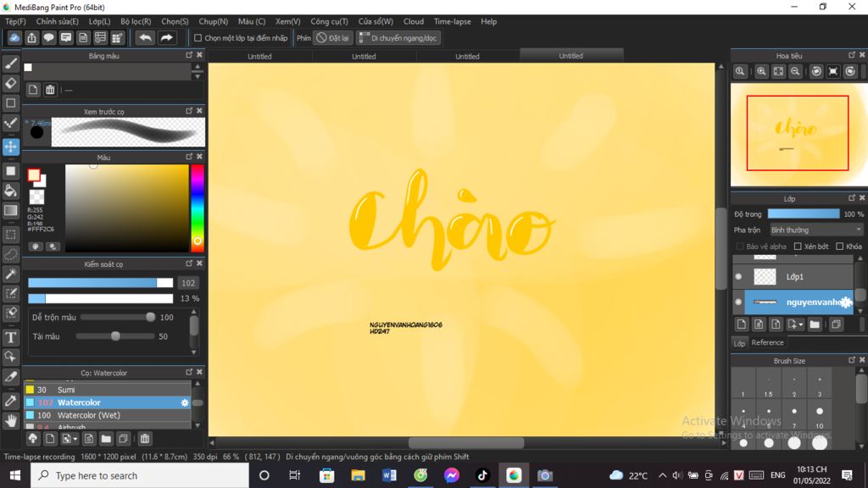Select the Bucket fill tool

point(10,191)
